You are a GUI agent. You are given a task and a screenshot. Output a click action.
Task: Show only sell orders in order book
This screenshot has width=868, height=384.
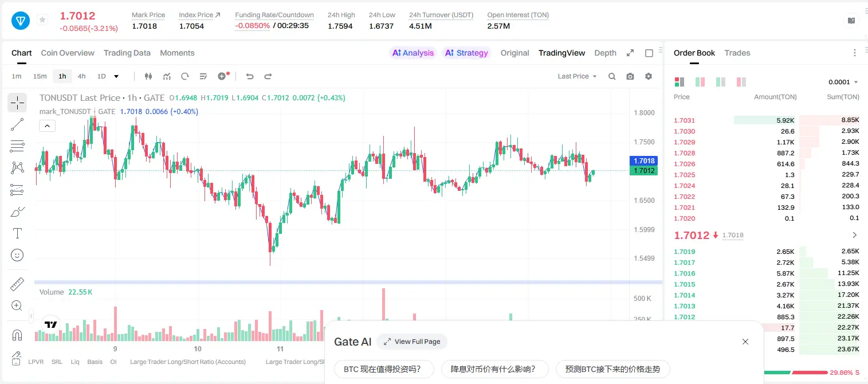pos(741,82)
